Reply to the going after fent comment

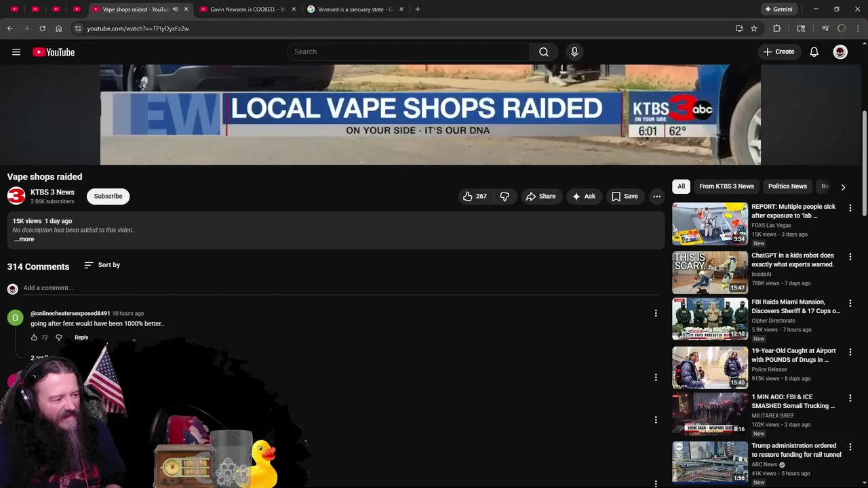(x=81, y=338)
